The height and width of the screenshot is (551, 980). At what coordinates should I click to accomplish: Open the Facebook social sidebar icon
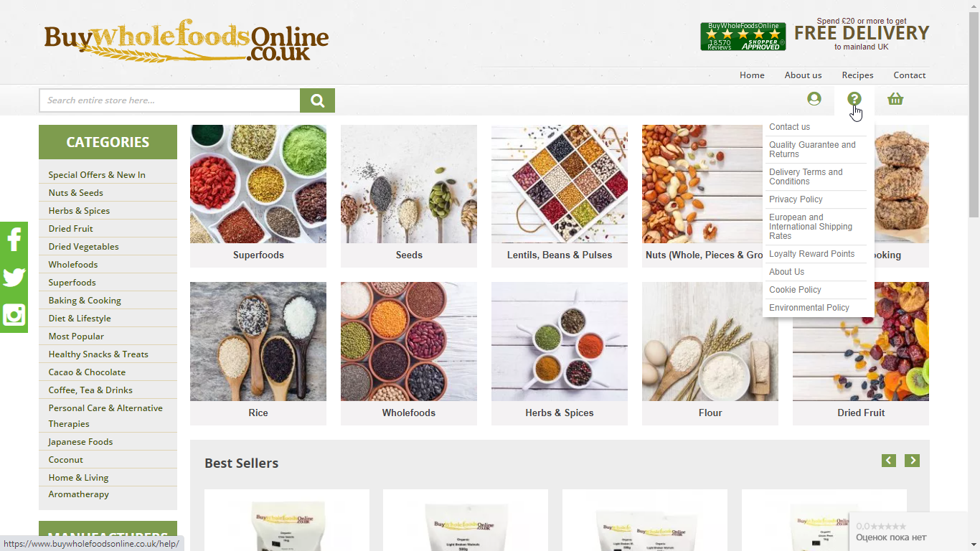(14, 240)
